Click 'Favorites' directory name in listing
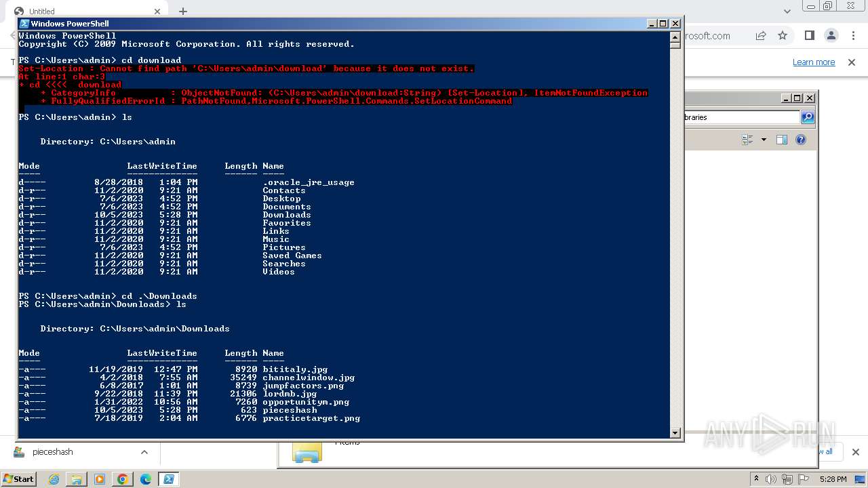Screen dimensions: 868x488 tap(287, 223)
